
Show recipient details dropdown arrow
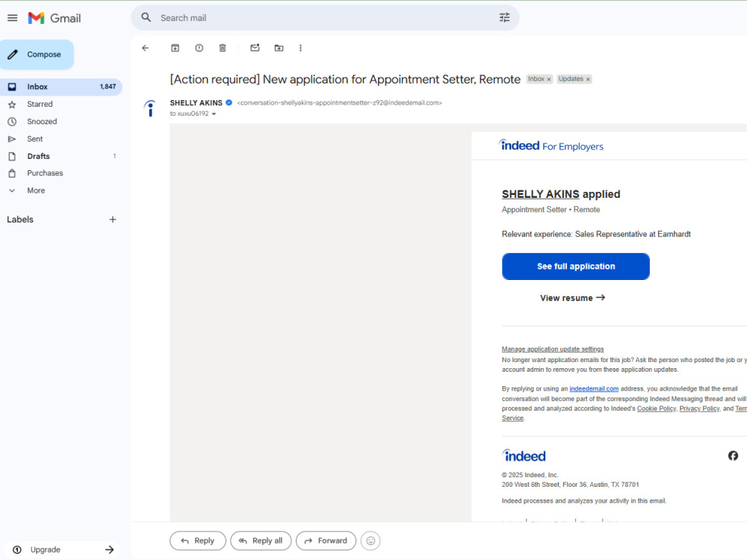214,113
